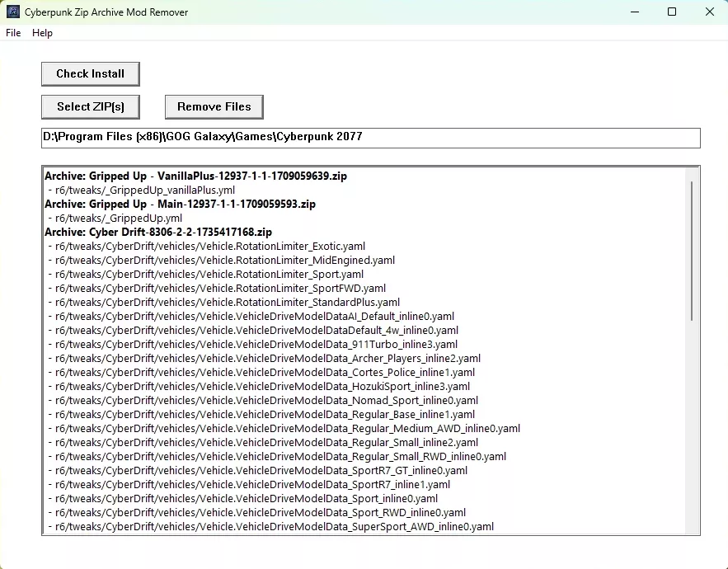Viewport: 728px width, 569px height.
Task: Minimize the Mod Remover window
Action: click(x=635, y=12)
